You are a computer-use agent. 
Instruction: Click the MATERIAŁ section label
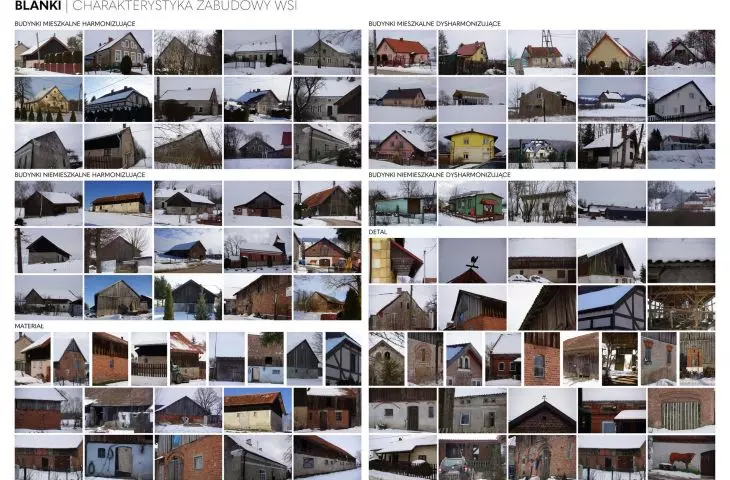[x=29, y=326]
